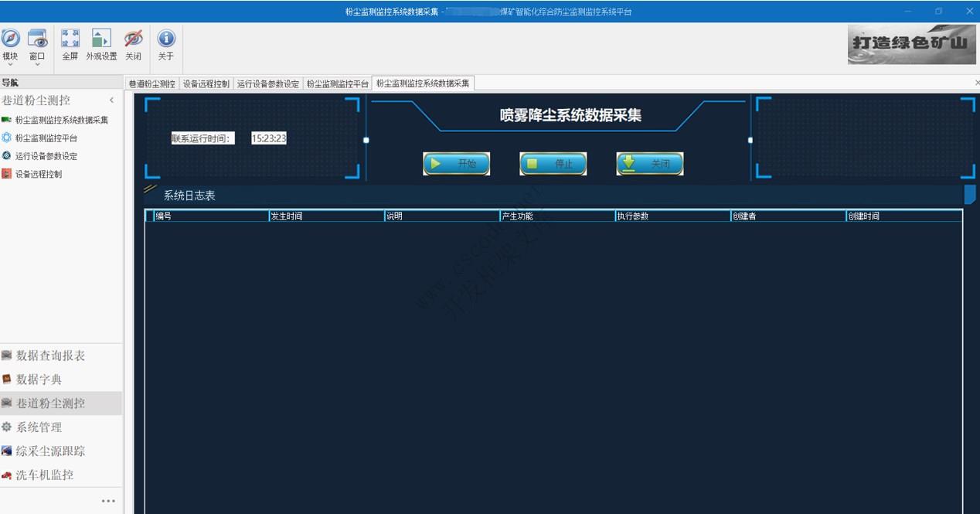Viewport: 980px width, 514px height.
Task: Collapse the 巷道粉尘测控 navigation panel
Action: 111,100
